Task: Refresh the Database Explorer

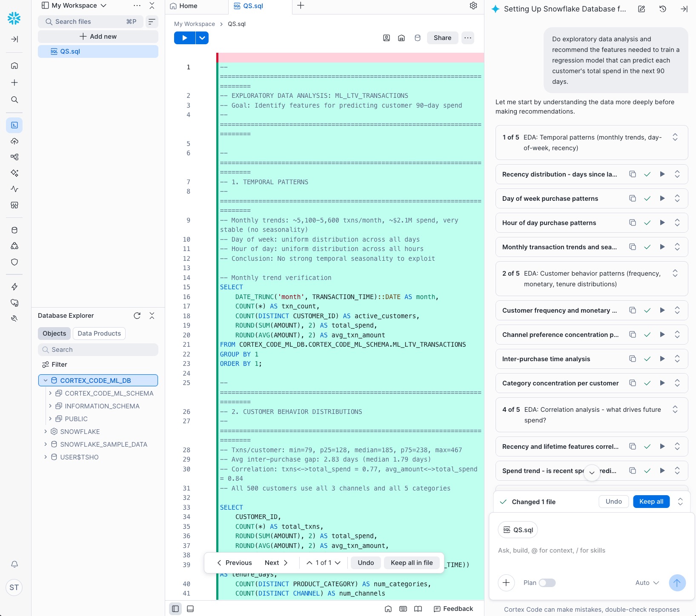Action: (137, 316)
